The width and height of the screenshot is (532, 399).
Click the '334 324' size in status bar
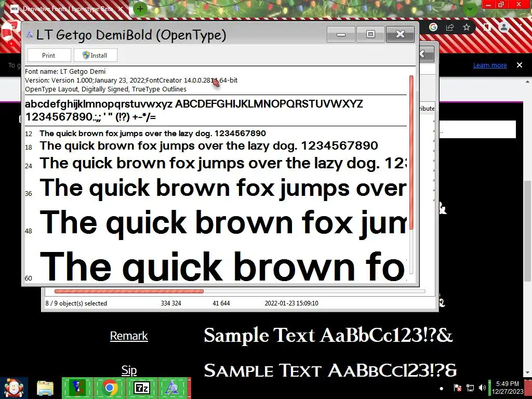170,303
